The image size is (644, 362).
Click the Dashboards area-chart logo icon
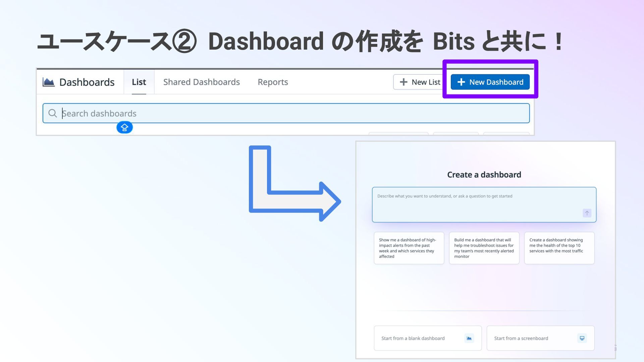tap(49, 82)
